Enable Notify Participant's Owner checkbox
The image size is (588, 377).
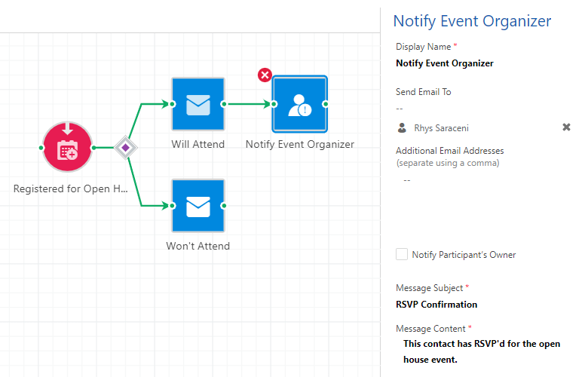tap(402, 254)
